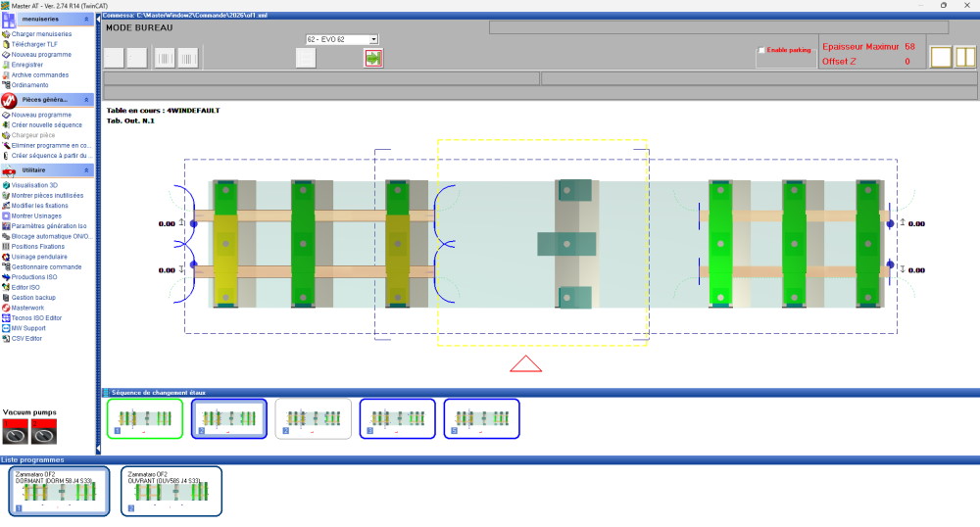
Task: Switch to single pane view button
Action: tap(941, 57)
